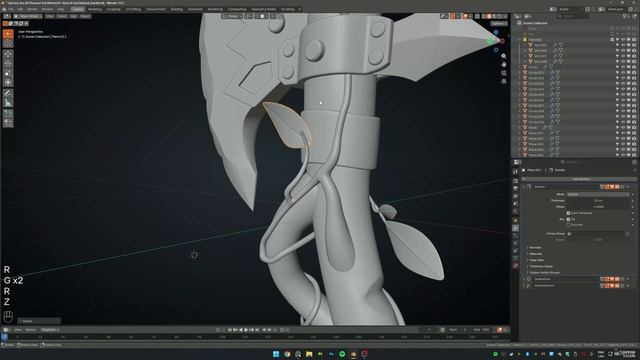Image resolution: width=640 pixels, height=360 pixels.
Task: Select the Transform tool in viewport toolbar
Action: [x=8, y=82]
